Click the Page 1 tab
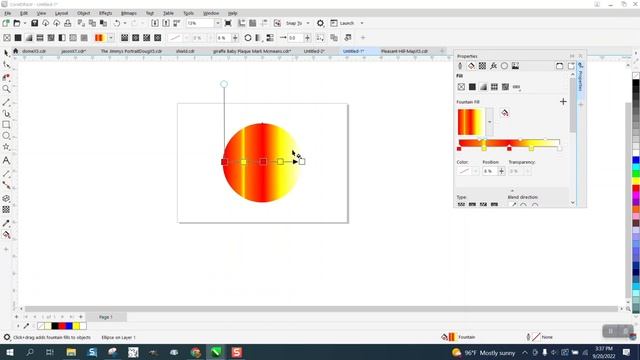 tap(105, 317)
